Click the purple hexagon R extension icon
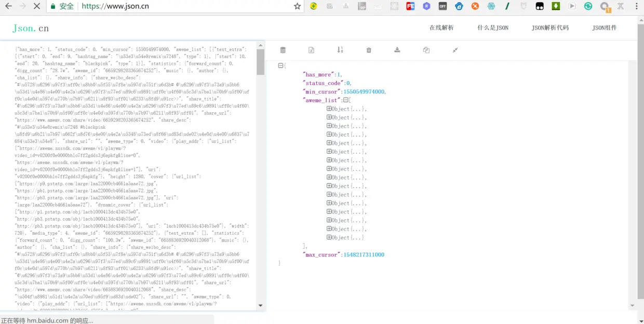This screenshot has width=644, height=324. pyautogui.click(x=426, y=6)
